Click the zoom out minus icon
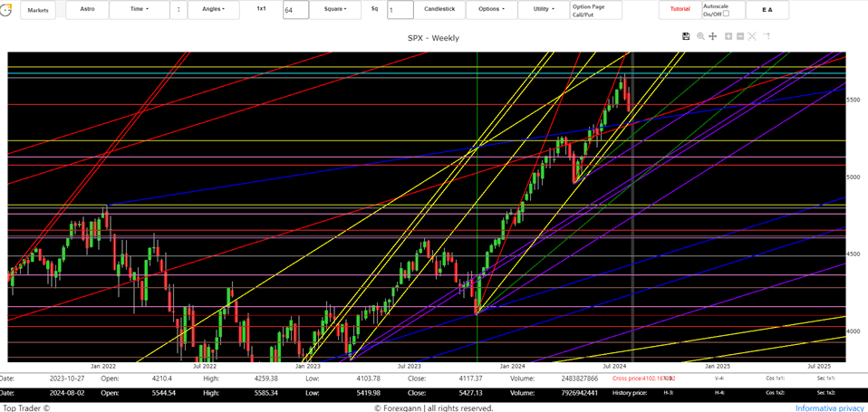Screen dimensions: 868x412 click(x=740, y=36)
